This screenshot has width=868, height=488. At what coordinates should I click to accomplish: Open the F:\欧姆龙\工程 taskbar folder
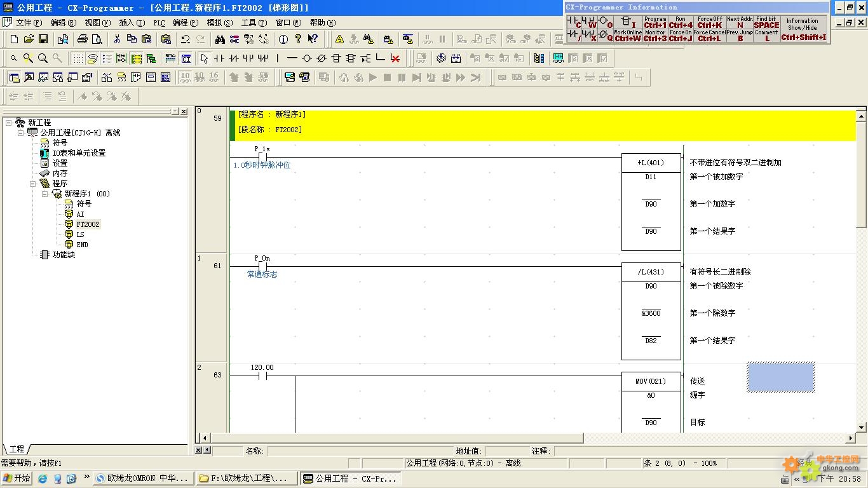246,478
